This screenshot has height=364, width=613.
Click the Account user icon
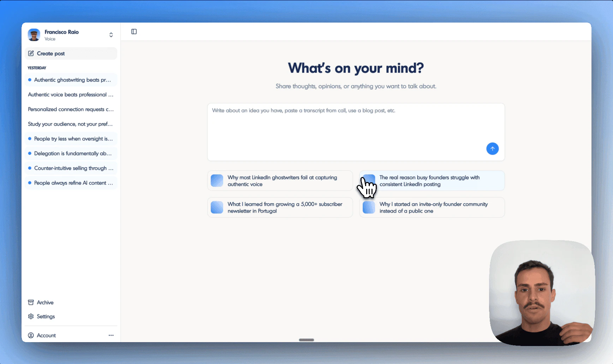coord(31,335)
